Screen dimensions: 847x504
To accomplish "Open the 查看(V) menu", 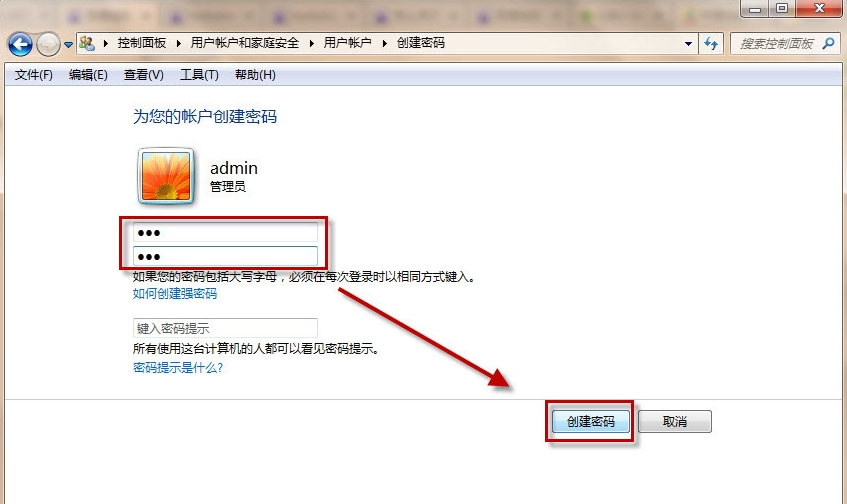I will (x=143, y=75).
